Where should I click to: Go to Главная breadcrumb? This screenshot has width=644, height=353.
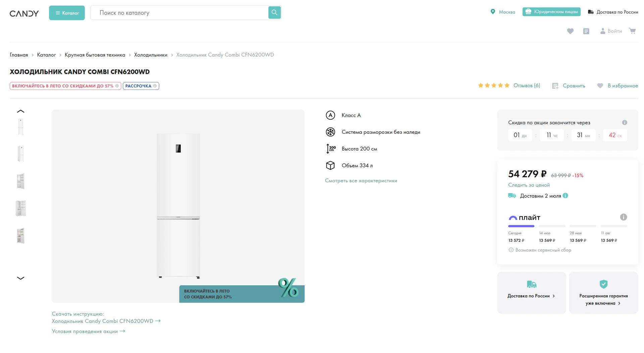[x=19, y=55]
